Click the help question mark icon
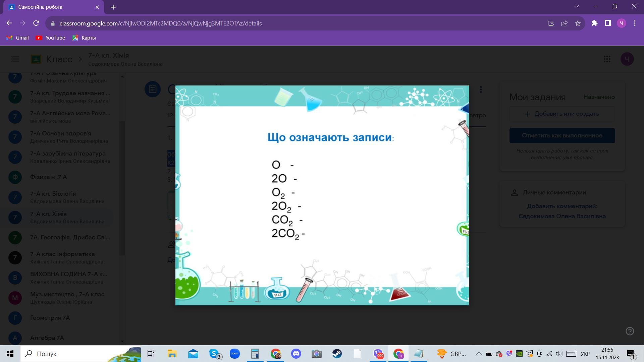Image resolution: width=644 pixels, height=362 pixels. (630, 331)
